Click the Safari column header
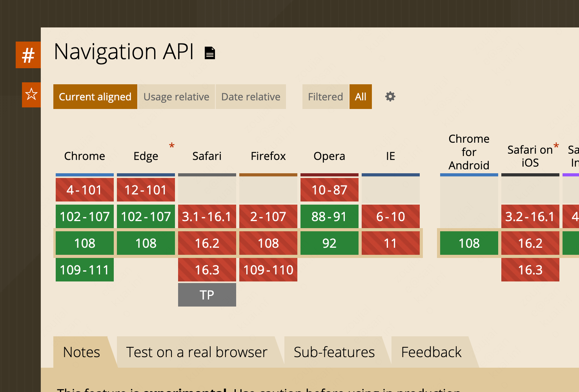This screenshot has height=392, width=579. point(207,156)
